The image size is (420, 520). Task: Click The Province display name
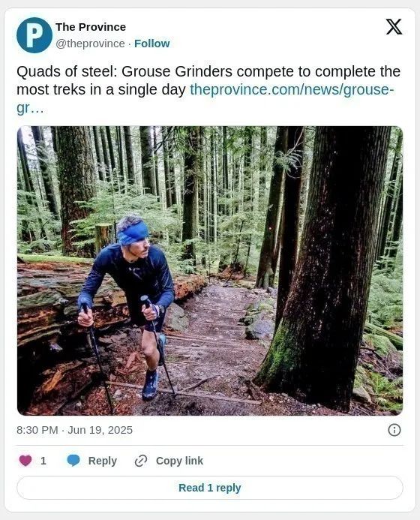click(91, 27)
